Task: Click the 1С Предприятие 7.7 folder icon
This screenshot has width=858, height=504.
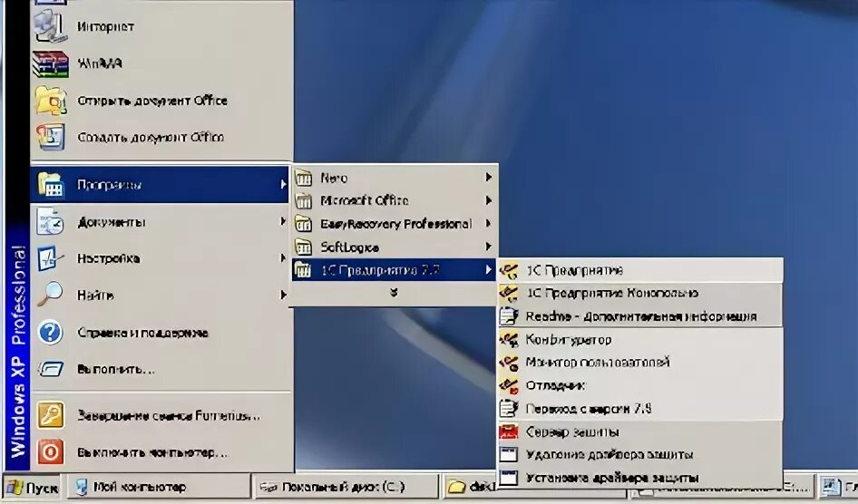Action: pos(303,269)
